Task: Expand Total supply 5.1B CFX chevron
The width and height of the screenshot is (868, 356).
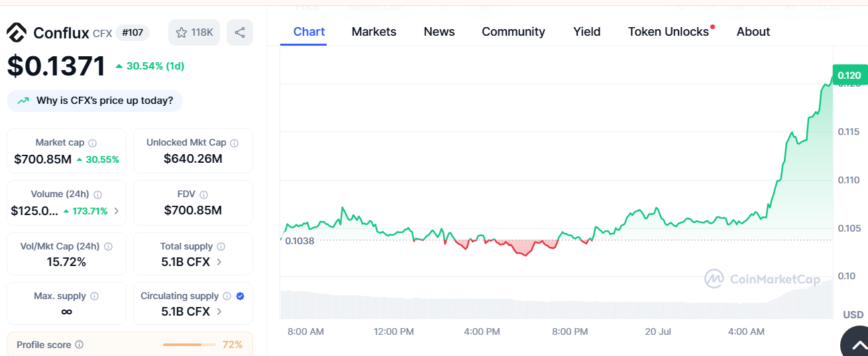Action: point(219,262)
